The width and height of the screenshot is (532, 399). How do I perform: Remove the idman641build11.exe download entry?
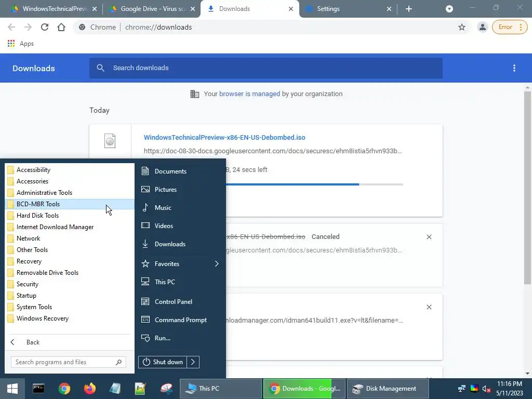[x=429, y=307]
